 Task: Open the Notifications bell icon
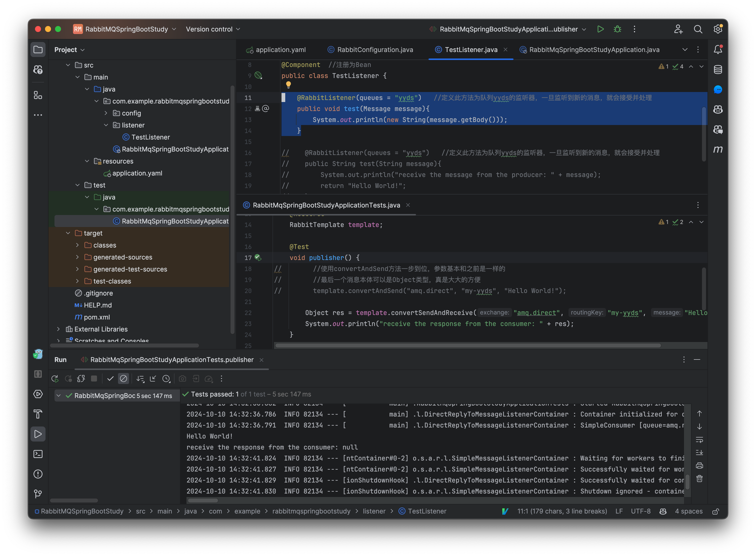point(718,49)
